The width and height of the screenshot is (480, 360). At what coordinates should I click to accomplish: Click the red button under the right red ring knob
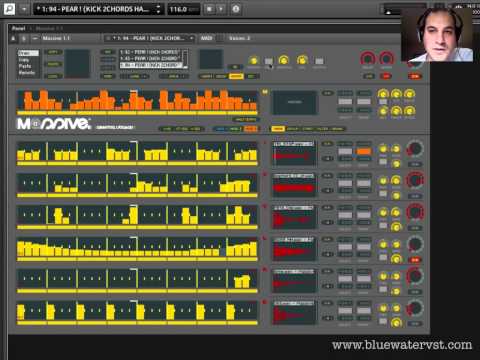click(x=386, y=76)
